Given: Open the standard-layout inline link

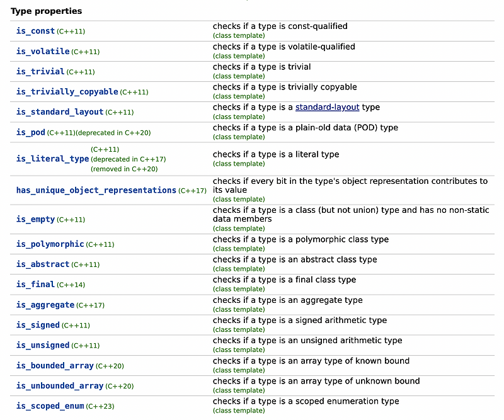Looking at the screenshot, I should 327,107.
